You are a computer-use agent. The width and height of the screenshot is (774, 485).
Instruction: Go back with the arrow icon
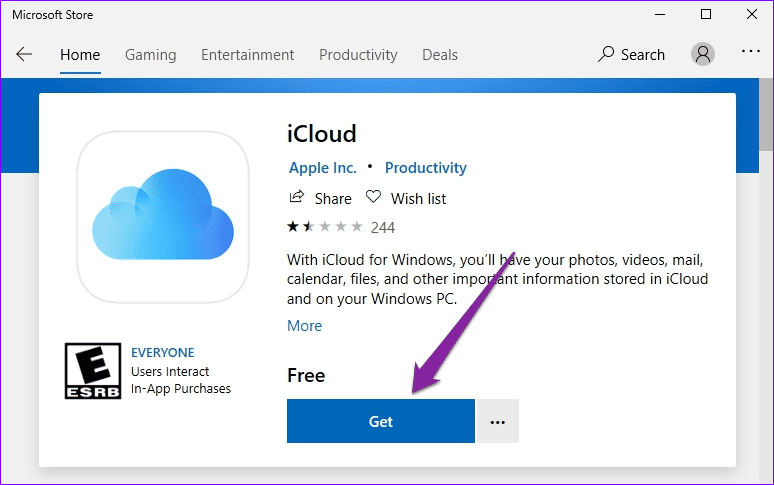pos(24,54)
